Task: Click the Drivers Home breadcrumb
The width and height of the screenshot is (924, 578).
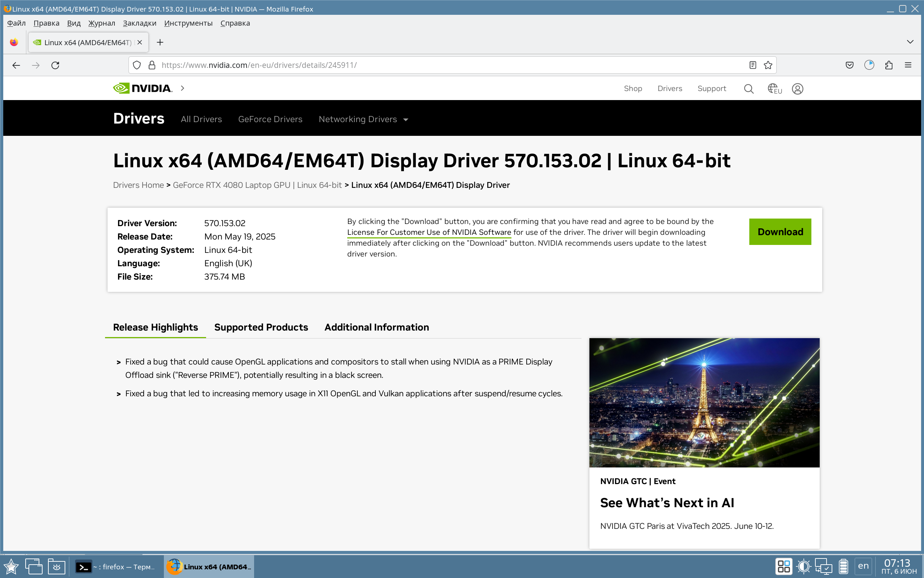Action: (x=138, y=185)
